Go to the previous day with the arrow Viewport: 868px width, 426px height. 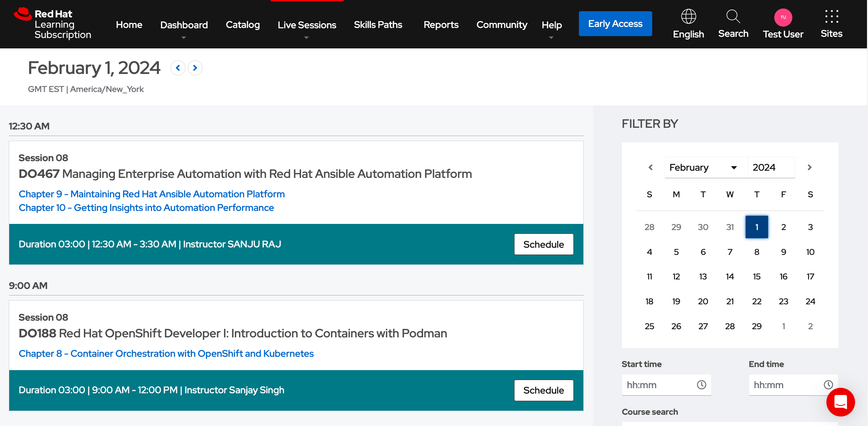click(x=178, y=68)
